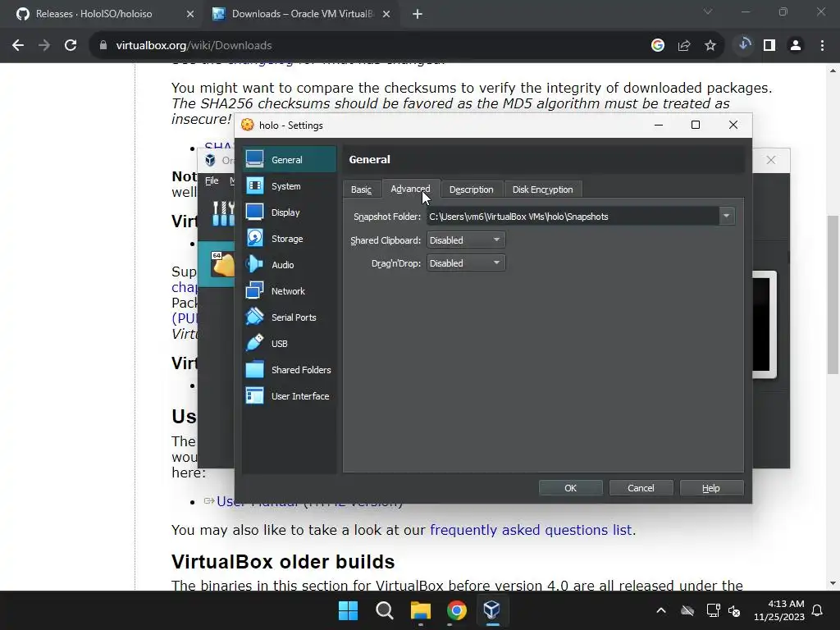Show hidden system tray icons
The width and height of the screenshot is (840, 630).
coord(661,610)
